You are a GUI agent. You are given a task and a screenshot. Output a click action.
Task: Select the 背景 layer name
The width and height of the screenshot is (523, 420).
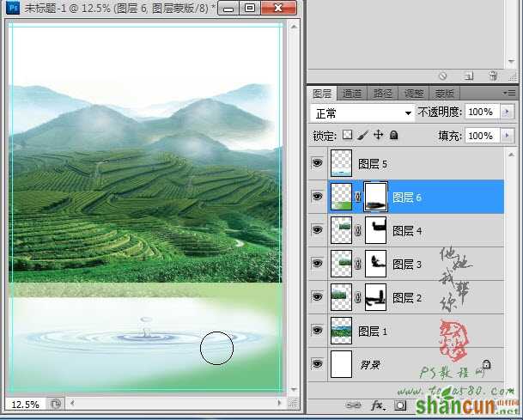point(370,365)
